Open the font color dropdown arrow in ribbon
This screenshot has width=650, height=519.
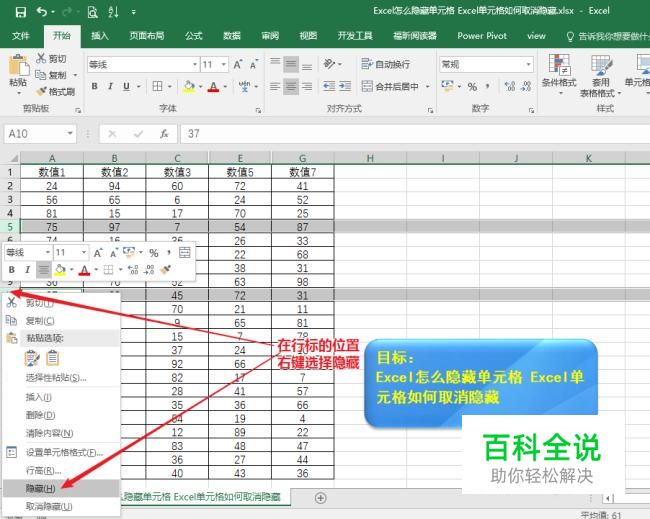click(225, 87)
